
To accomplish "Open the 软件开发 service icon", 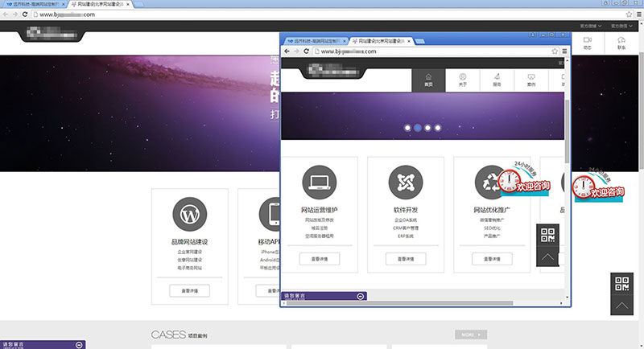I will (406, 183).
